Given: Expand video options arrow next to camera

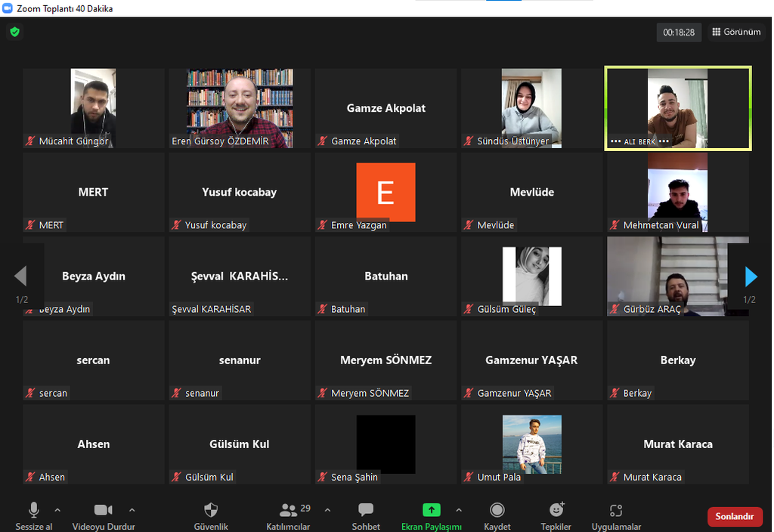Looking at the screenshot, I should 132,510.
